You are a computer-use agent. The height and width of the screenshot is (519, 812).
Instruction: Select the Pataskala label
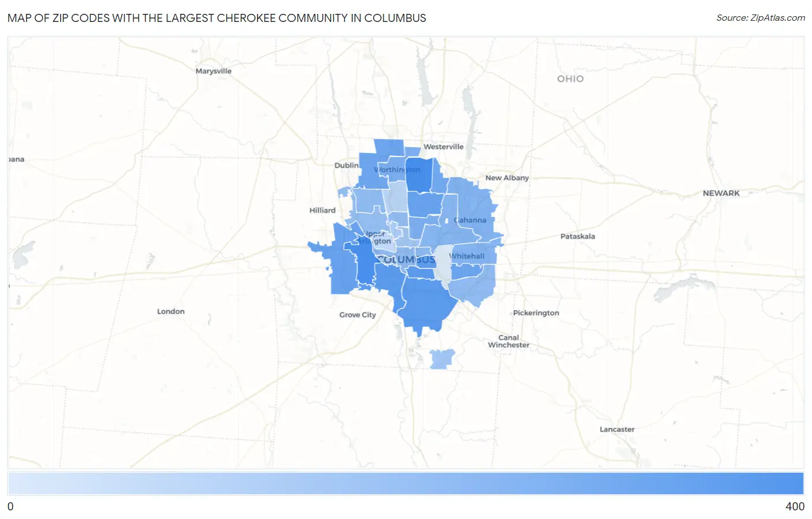click(x=578, y=236)
